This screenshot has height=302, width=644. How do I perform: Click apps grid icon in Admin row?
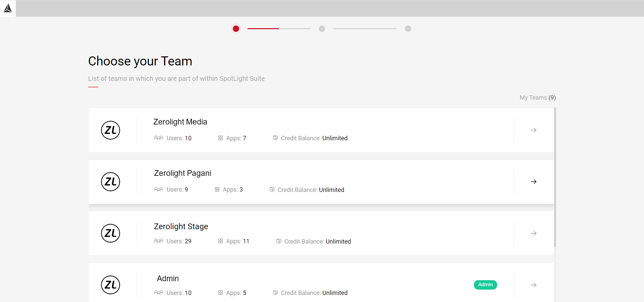click(x=220, y=293)
